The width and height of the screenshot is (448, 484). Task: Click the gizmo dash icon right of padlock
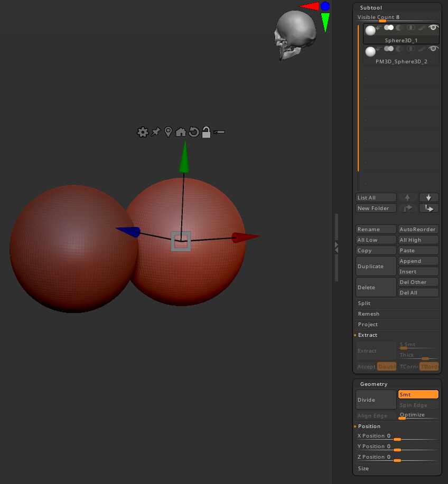tap(219, 132)
